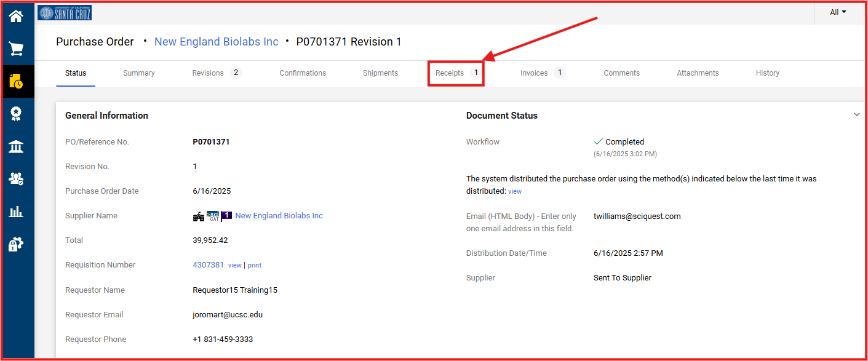
Task: Open the Suppliers people icon
Action: pos(16,179)
